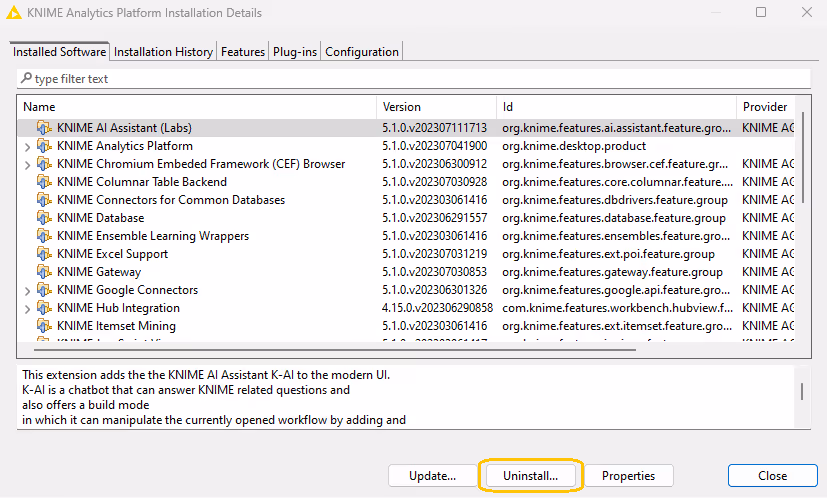Click icon beside KNIME Ensemble Learning Wrappers
The height and width of the screenshot is (498, 827).
(x=44, y=235)
